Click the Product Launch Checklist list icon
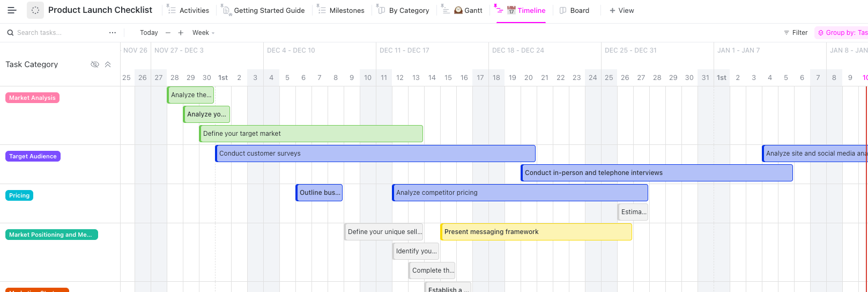868x292 pixels. pos(35,10)
